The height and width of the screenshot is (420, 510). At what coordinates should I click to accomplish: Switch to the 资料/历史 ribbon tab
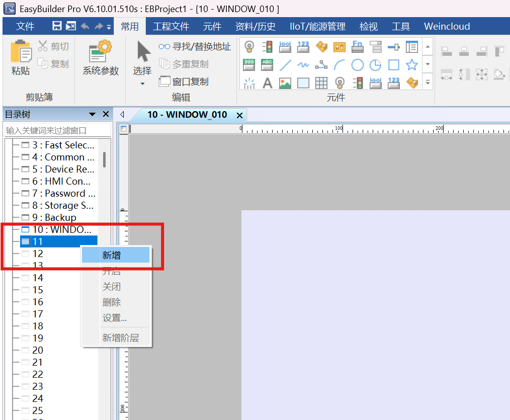pos(256,26)
